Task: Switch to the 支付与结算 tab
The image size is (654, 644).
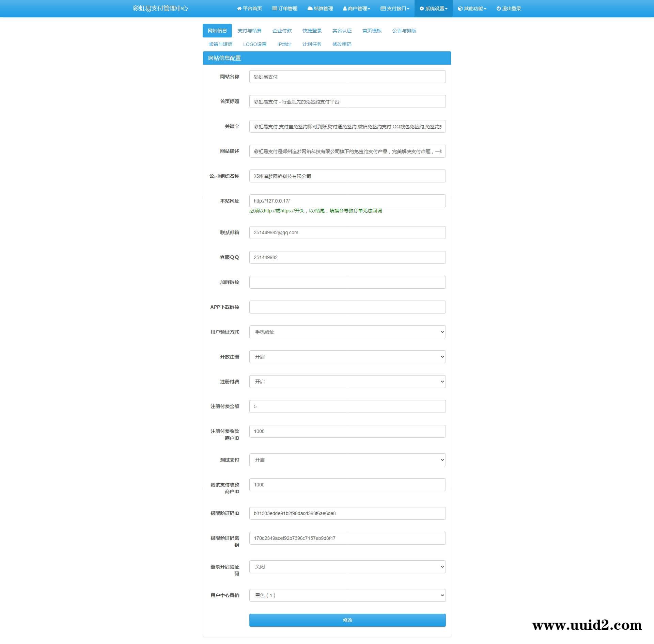Action: 249,31
